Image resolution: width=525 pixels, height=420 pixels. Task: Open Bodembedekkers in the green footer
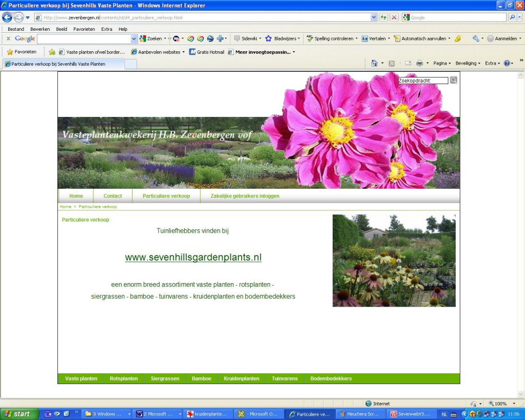point(331,378)
